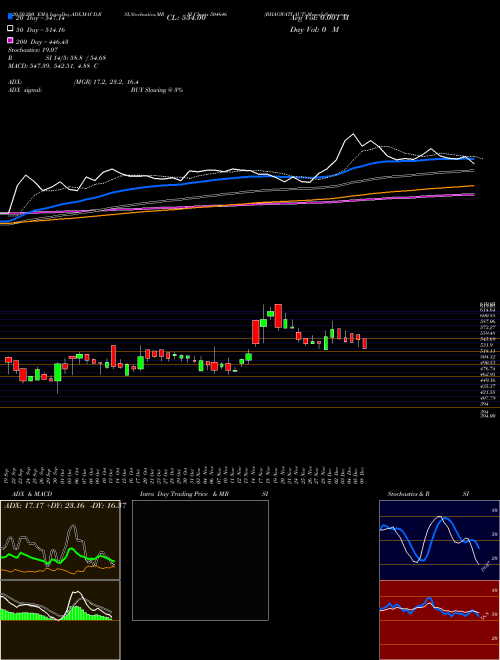Open the red RSI chart panel
Viewport: 500px width, 660px height.
[x=439, y=620]
